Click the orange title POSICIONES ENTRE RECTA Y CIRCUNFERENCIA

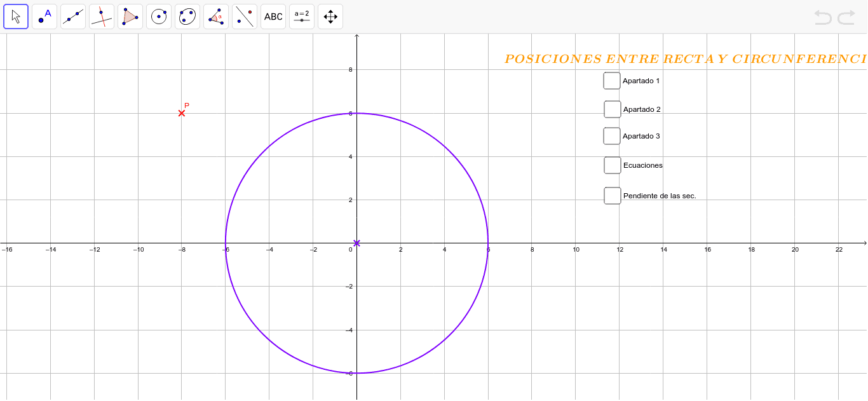point(686,59)
